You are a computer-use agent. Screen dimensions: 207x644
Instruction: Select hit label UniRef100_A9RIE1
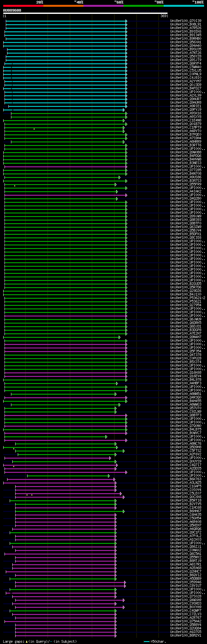186,106
